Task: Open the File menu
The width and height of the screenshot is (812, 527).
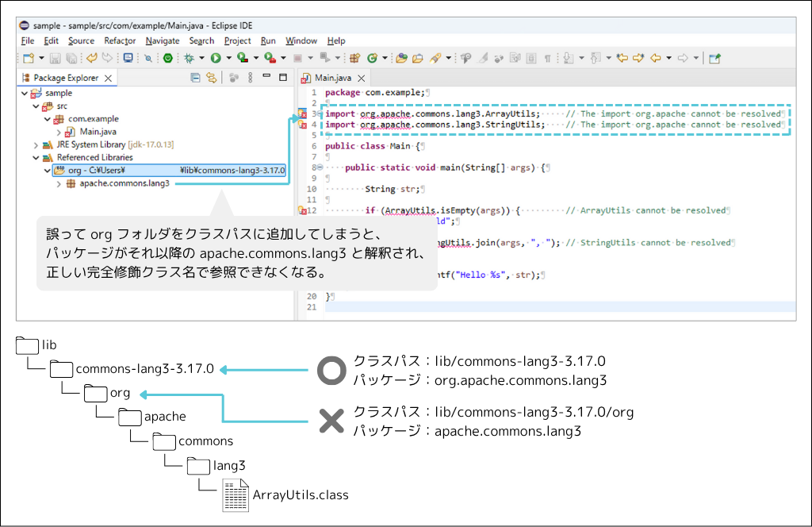Action: point(28,41)
